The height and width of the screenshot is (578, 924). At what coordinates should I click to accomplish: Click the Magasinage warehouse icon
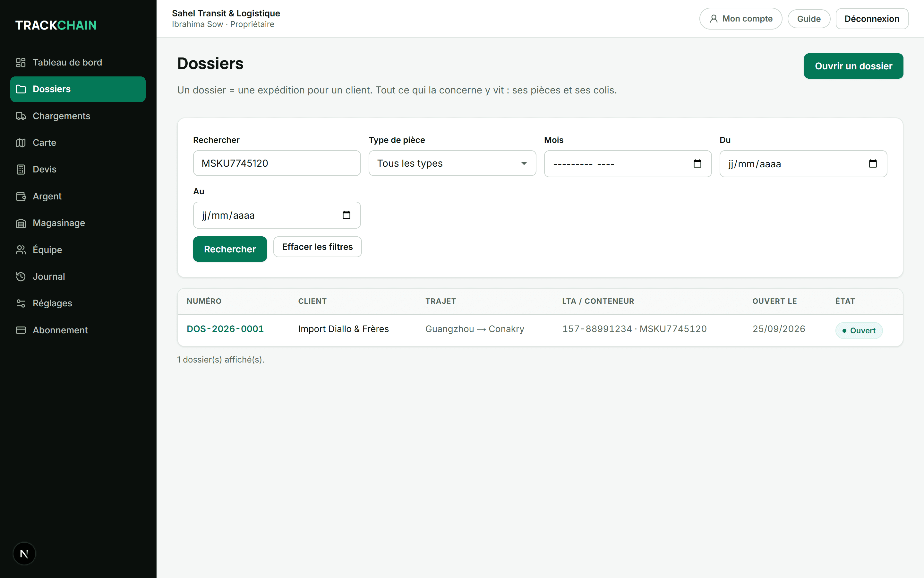(21, 223)
